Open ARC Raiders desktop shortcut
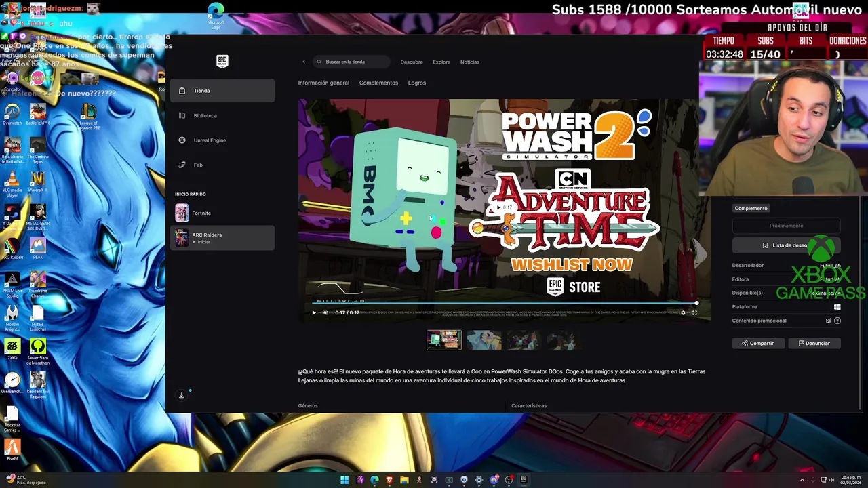Image resolution: width=868 pixels, height=488 pixels. click(x=12, y=247)
